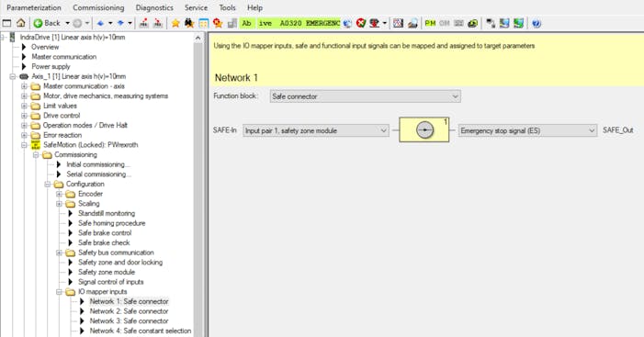
Task: Select Safe homing procedure item
Action: 112,223
